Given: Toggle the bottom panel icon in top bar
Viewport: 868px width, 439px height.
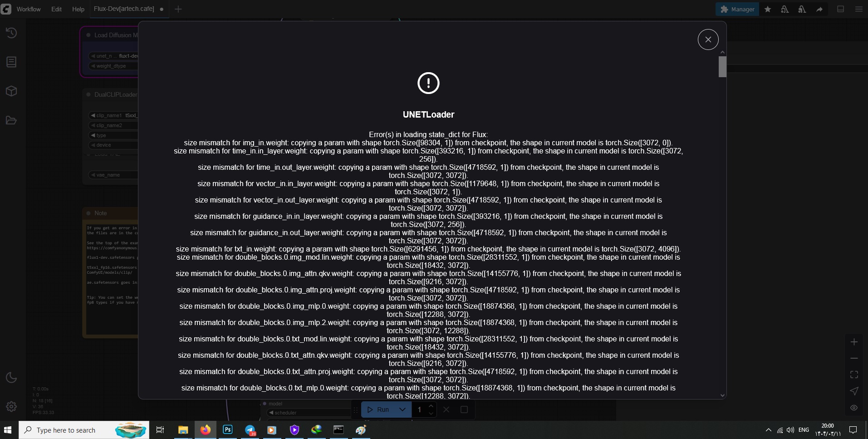Looking at the screenshot, I should coord(840,9).
